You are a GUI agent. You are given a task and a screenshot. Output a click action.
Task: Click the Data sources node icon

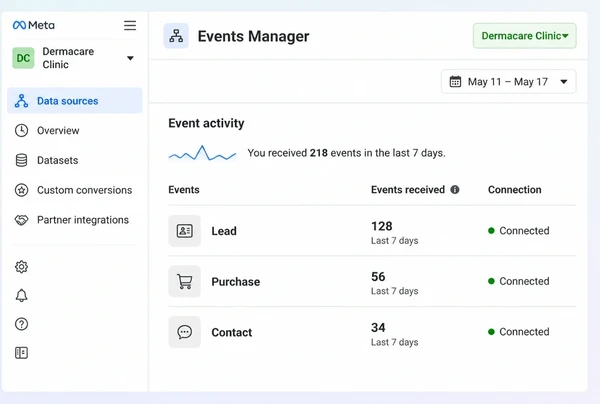click(21, 101)
